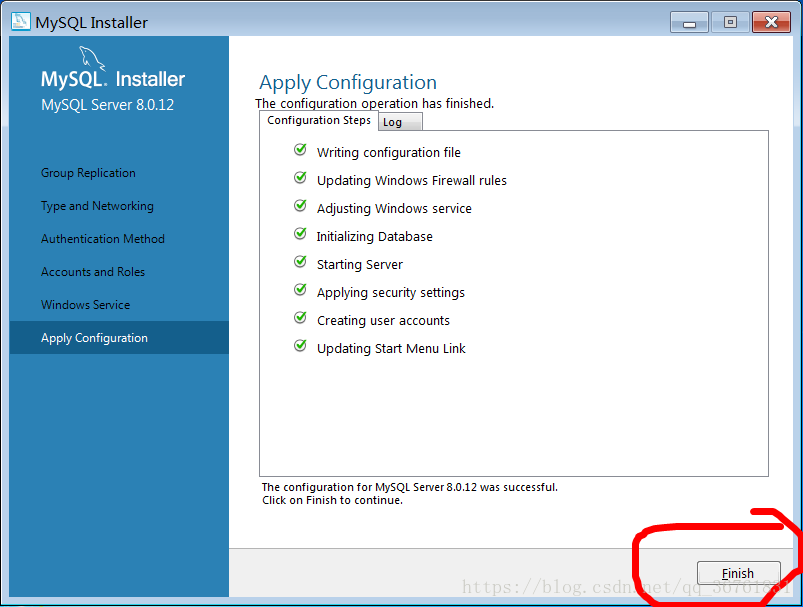Click 'Starting Server' step text
803x607 pixels.
coord(360,265)
